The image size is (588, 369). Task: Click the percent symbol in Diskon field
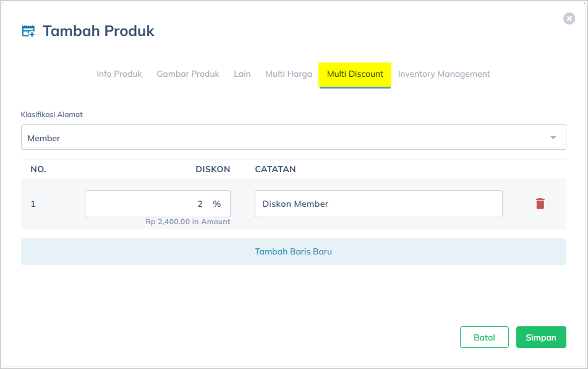click(x=217, y=204)
